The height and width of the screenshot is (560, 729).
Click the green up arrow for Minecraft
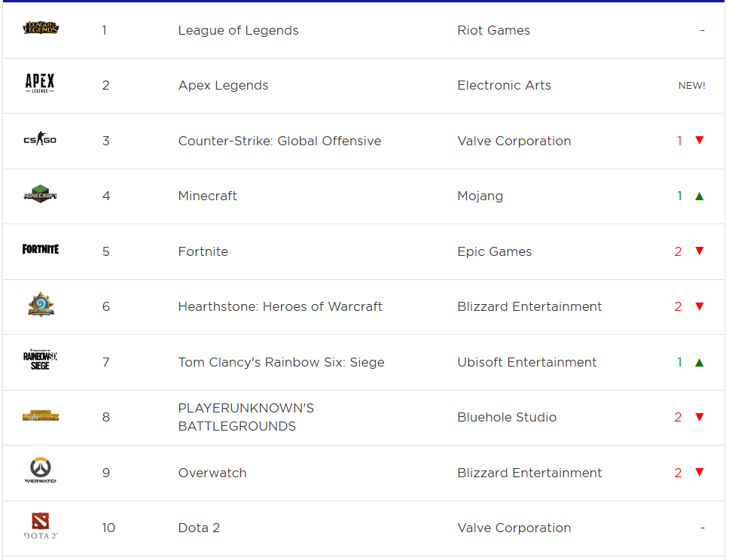pos(699,196)
